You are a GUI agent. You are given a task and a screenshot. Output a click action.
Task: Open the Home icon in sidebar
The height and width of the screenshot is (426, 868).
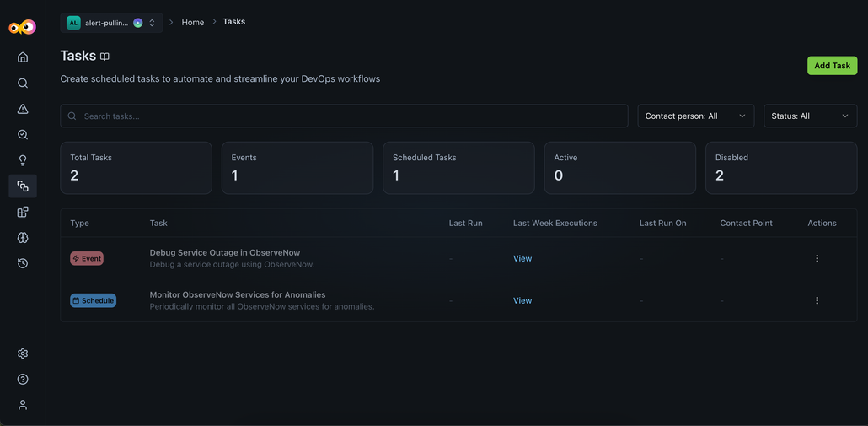(x=23, y=57)
